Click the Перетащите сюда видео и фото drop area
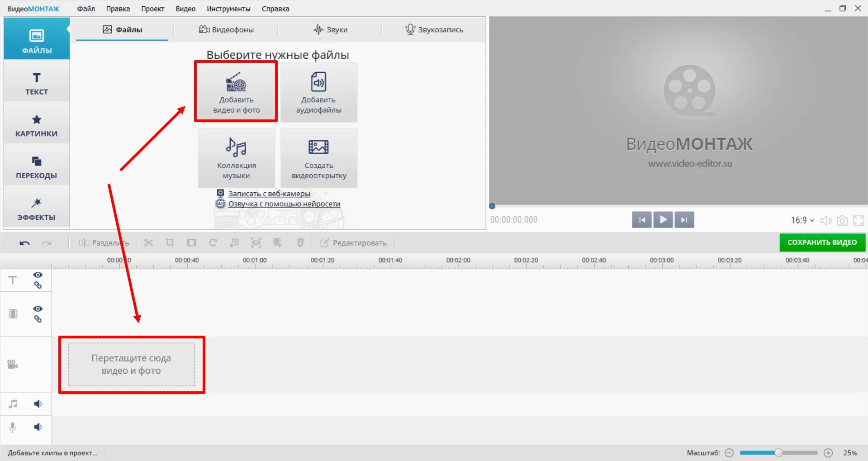868x461 pixels. point(132,364)
